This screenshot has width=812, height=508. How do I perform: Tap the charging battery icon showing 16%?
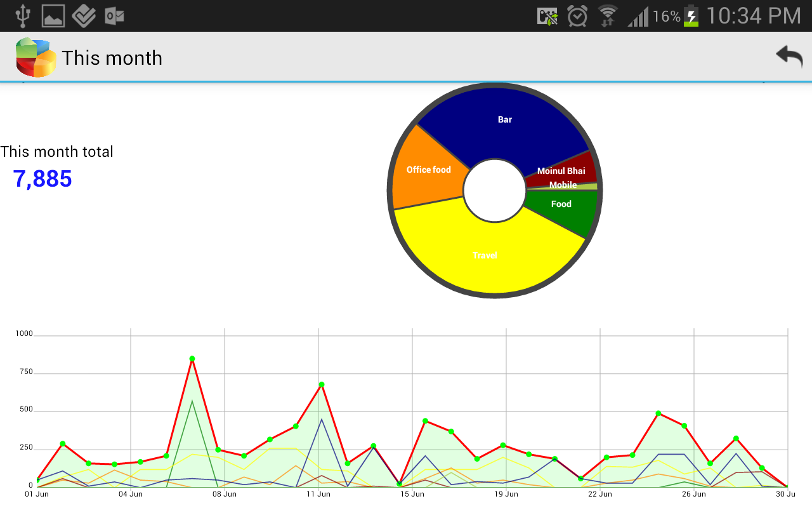691,15
